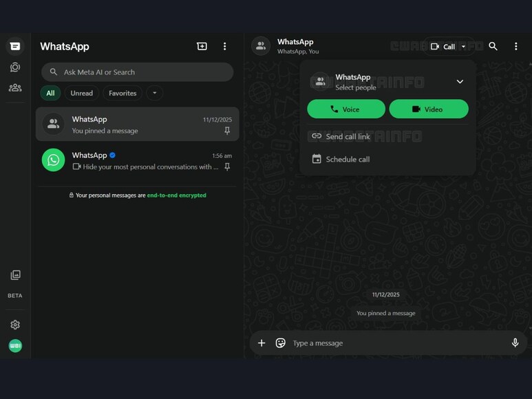Open the Communities icon in sidebar
Screen dimensions: 532x399
(15, 88)
